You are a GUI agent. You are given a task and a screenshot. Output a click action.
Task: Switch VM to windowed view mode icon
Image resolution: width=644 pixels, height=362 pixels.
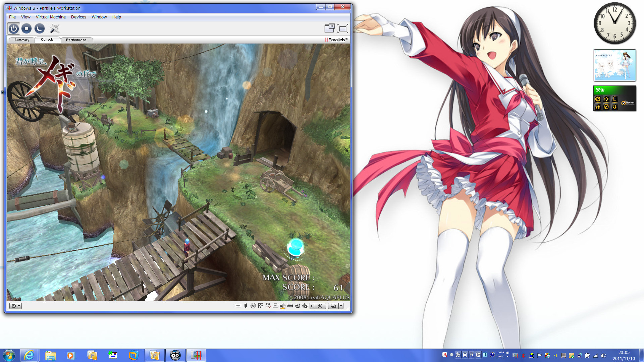(x=329, y=28)
